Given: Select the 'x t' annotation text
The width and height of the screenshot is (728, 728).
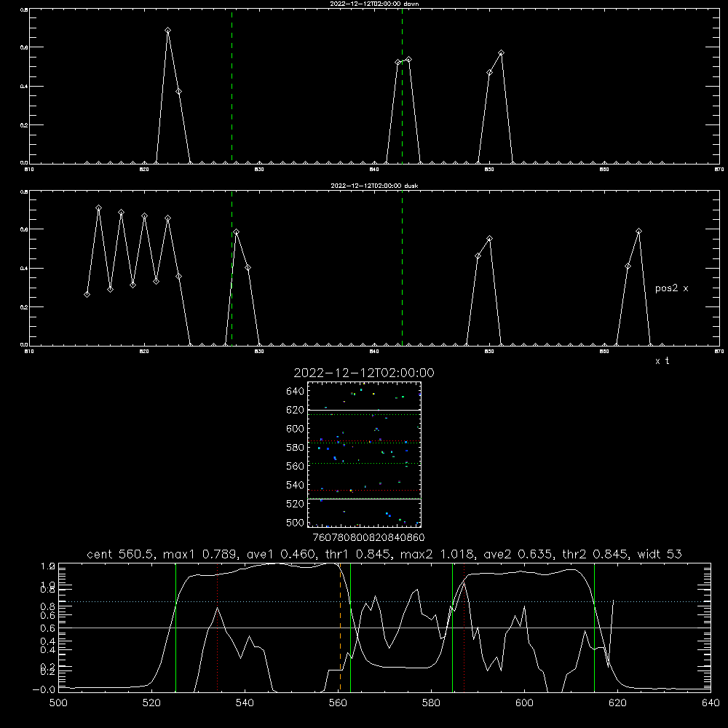Looking at the screenshot, I should tap(662, 361).
